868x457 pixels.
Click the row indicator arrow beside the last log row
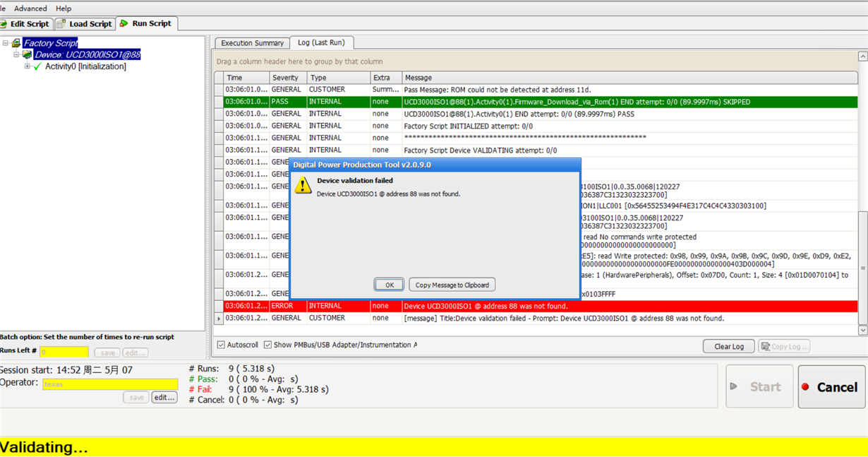[x=219, y=319]
